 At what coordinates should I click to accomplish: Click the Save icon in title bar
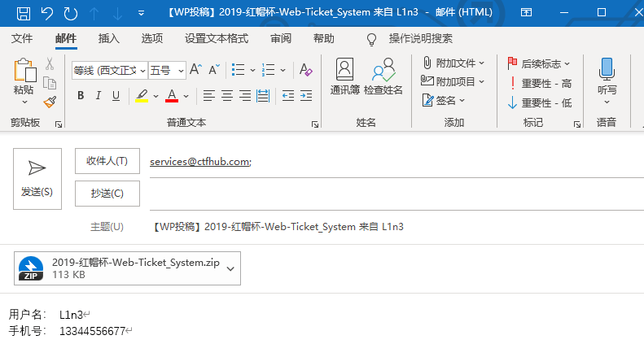(x=23, y=13)
